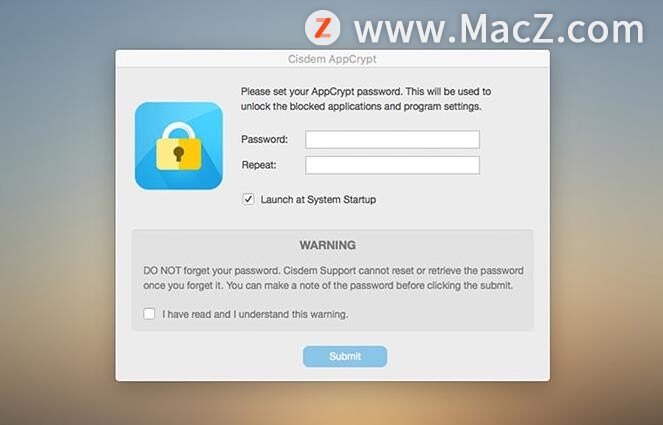
Task: Uncheck the Launch at System Startup checkbox
Action: coord(248,199)
